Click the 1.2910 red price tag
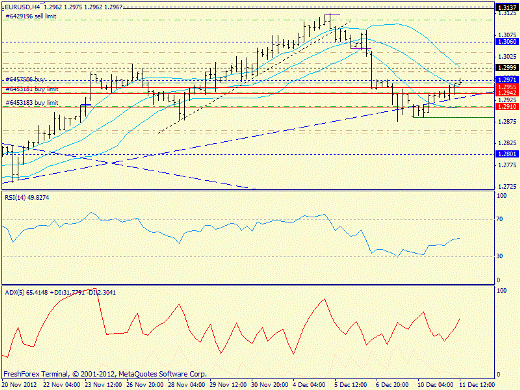The width and height of the screenshot is (520, 390). [x=506, y=107]
